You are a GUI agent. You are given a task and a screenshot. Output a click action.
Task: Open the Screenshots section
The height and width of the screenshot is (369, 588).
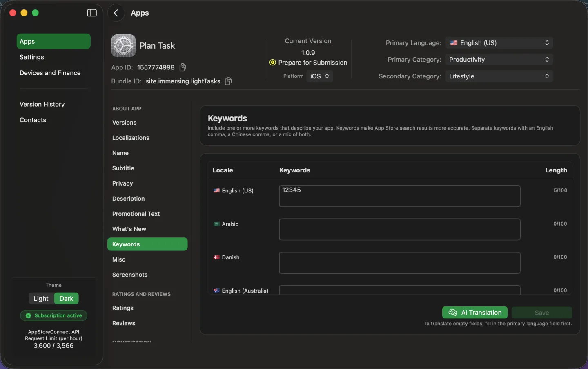point(130,275)
